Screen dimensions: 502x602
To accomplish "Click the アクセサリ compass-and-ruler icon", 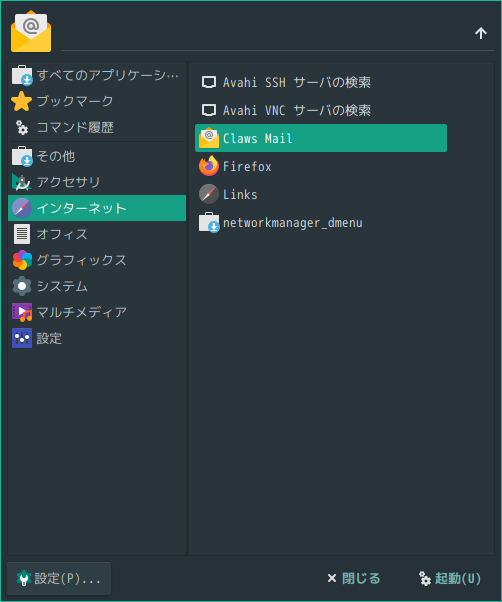I will (21, 182).
